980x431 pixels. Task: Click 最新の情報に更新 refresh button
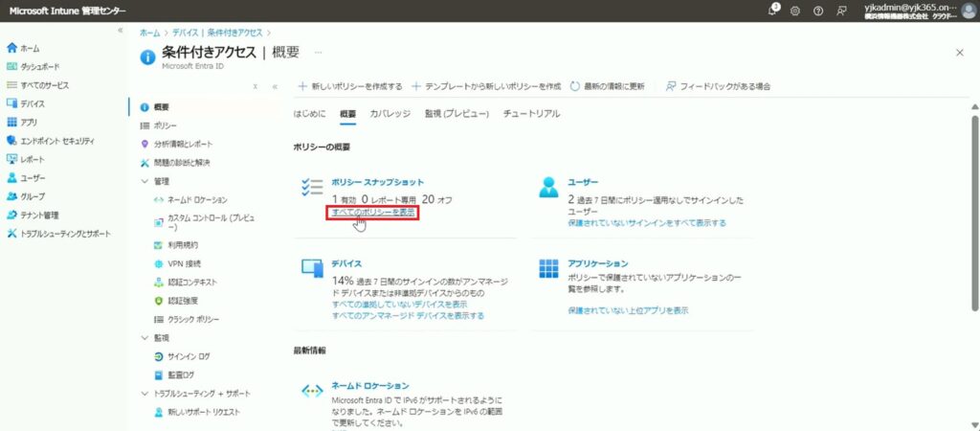608,86
